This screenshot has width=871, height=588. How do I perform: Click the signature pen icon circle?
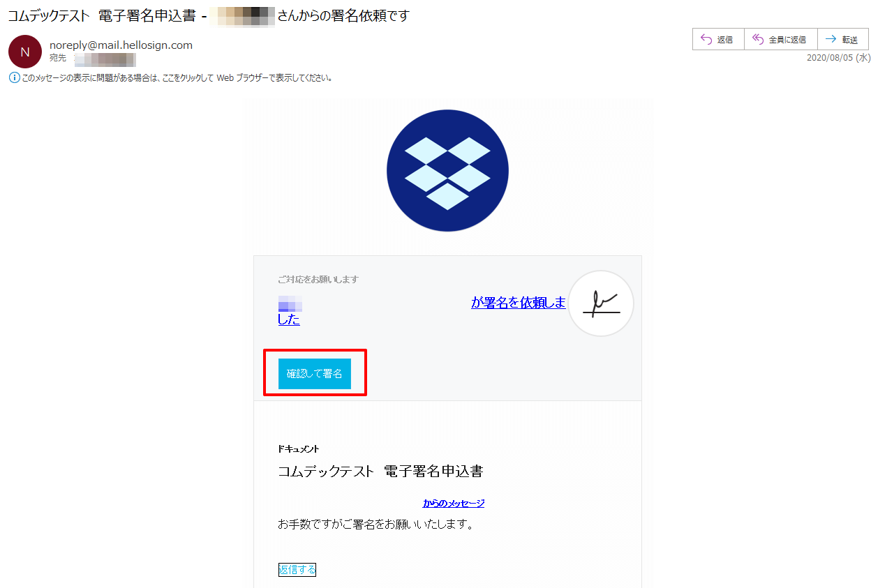tap(601, 303)
